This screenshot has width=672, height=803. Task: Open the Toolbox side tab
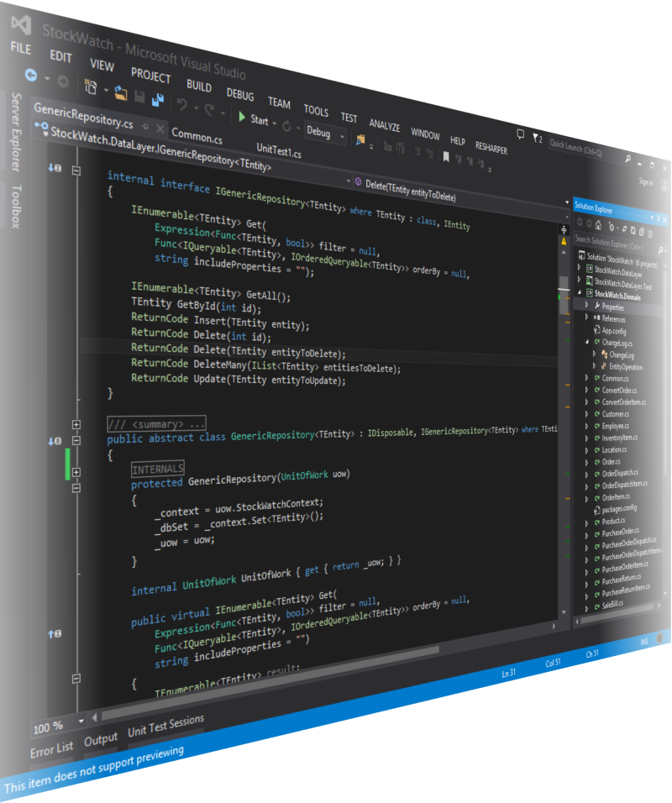coord(17,207)
